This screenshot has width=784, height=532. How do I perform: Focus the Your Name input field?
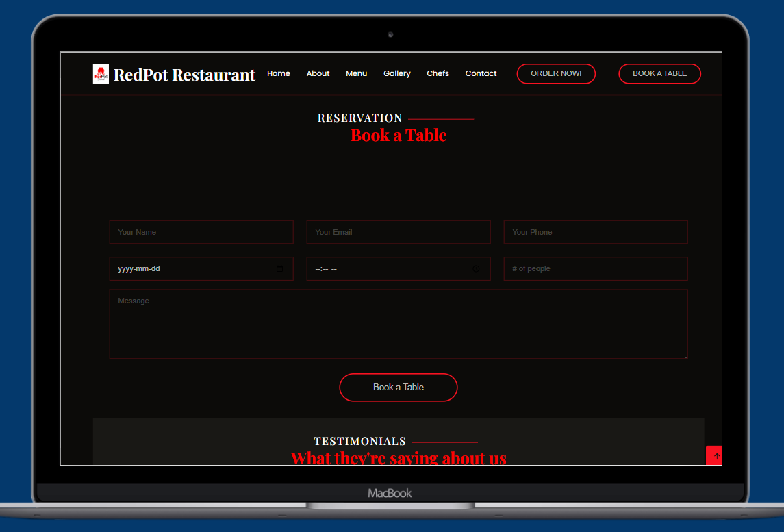(201, 232)
